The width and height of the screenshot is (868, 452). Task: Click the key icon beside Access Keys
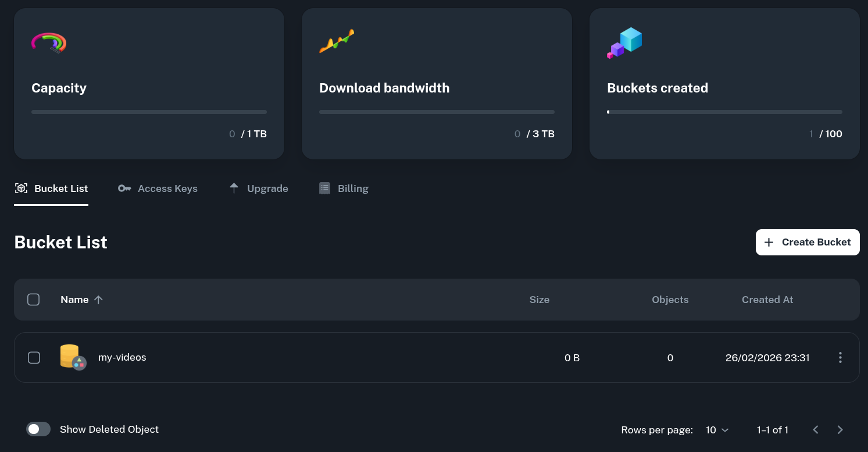(x=124, y=188)
